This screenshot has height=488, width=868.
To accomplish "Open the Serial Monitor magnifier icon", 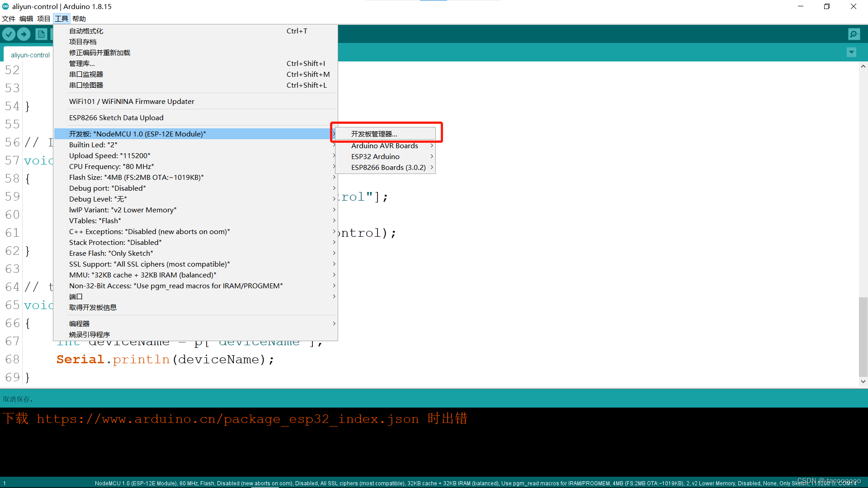I will 854,34.
